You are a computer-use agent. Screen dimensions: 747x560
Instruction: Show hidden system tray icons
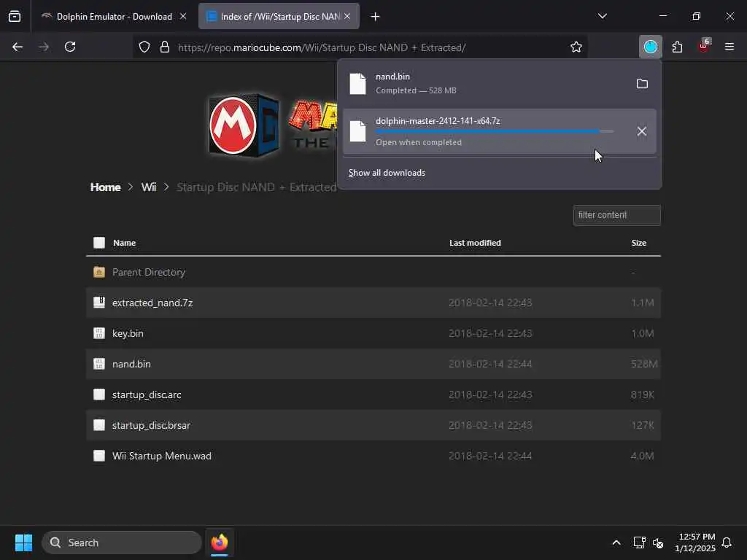616,542
